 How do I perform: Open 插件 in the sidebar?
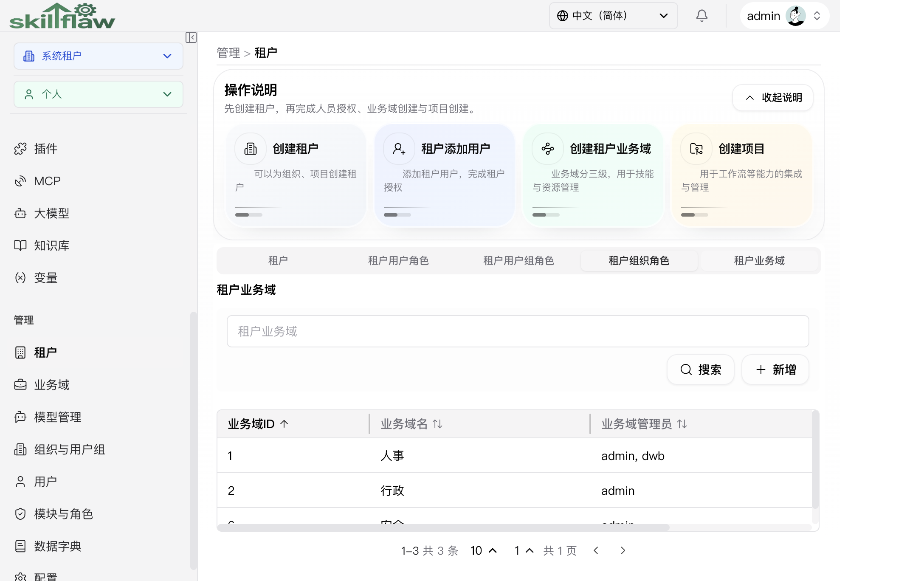[x=46, y=149]
